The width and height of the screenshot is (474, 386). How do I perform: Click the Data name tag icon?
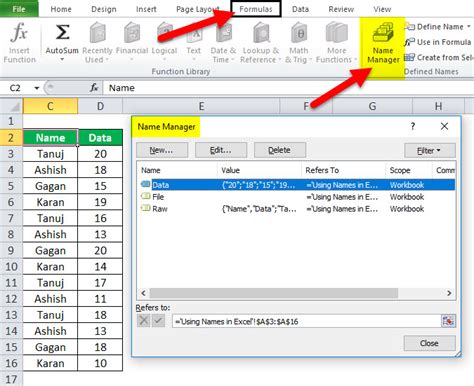point(145,184)
